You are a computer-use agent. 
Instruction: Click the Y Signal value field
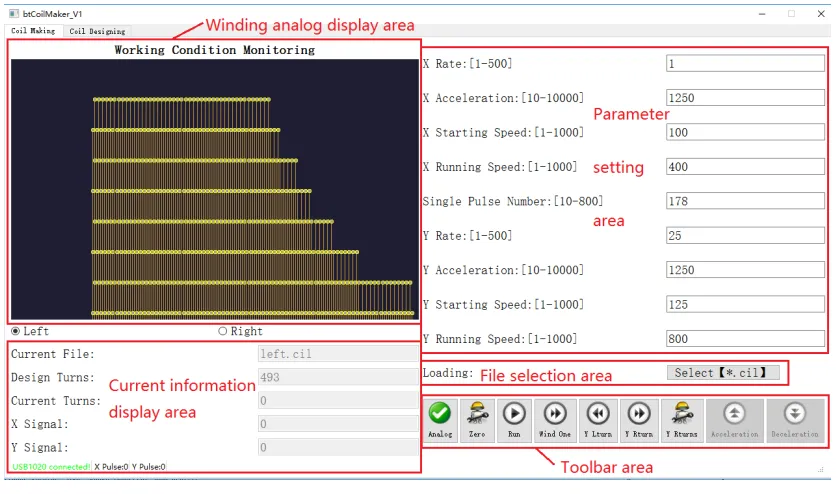point(338,447)
